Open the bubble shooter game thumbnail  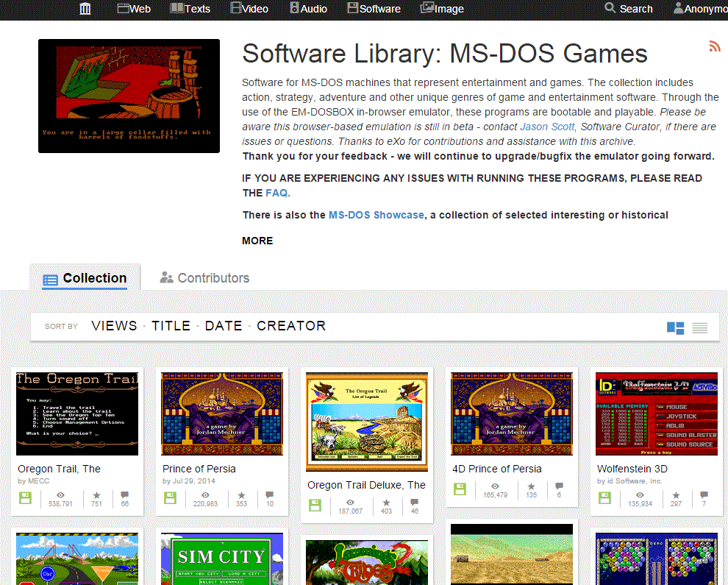[x=657, y=559]
